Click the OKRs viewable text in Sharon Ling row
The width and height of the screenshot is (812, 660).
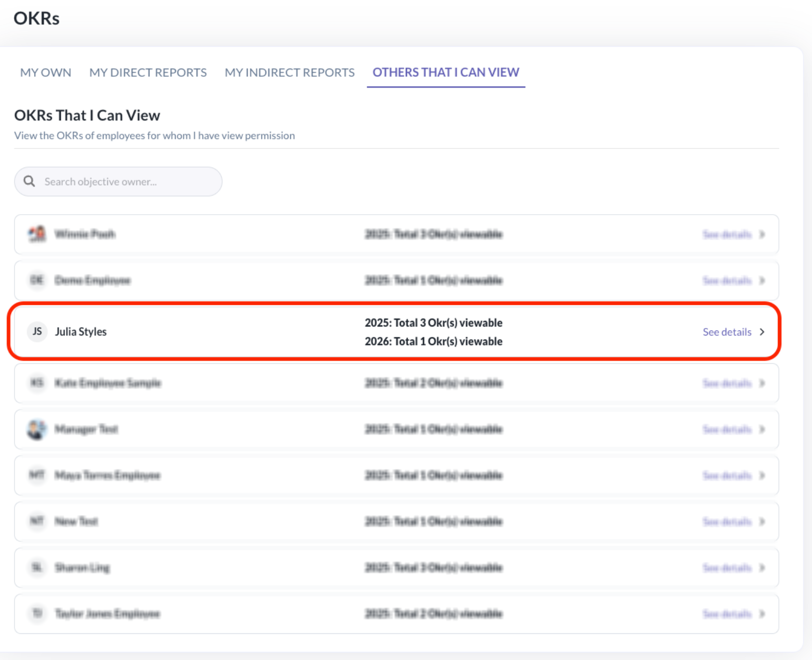tap(434, 568)
